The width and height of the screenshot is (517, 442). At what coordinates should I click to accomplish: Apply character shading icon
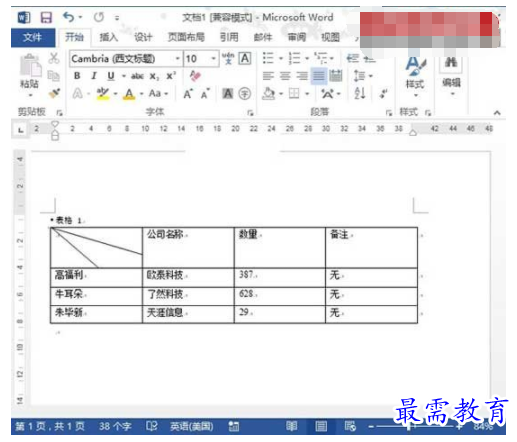coord(228,94)
